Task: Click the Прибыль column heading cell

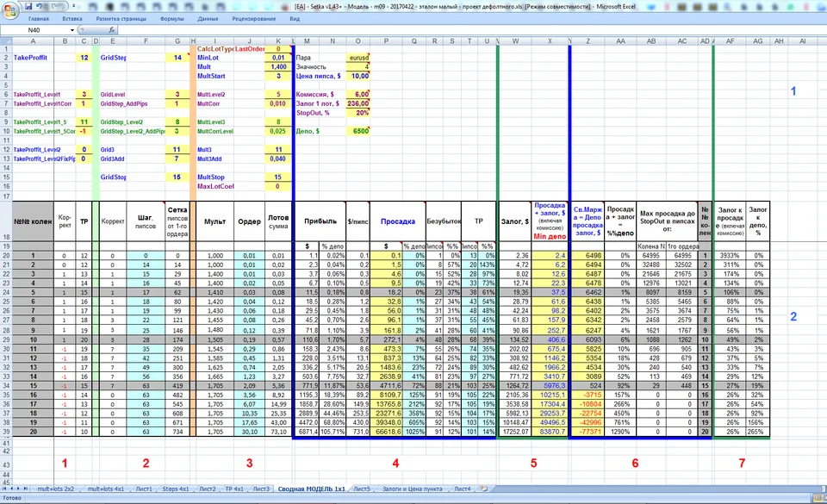Action: click(x=320, y=221)
